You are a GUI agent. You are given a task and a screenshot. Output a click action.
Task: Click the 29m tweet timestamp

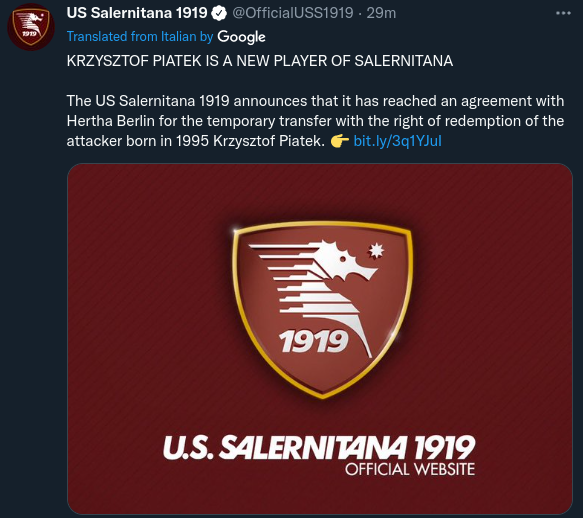tap(381, 13)
